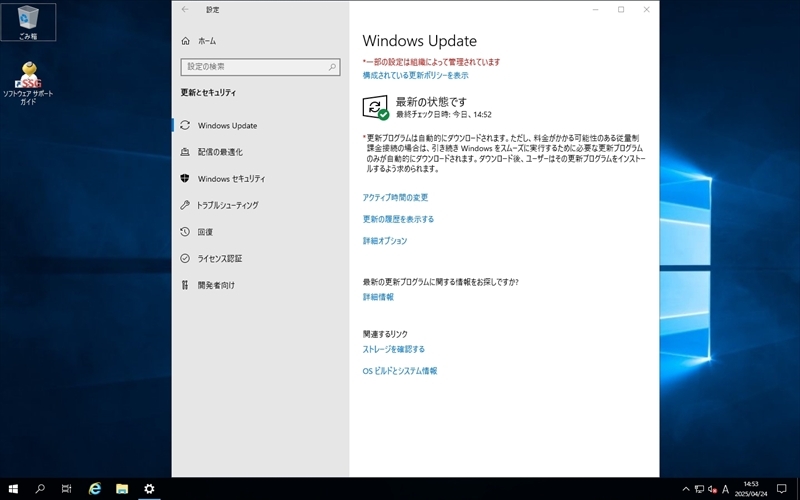Click the 関連するリンク heading
This screenshot has height=500, width=800.
385,334
